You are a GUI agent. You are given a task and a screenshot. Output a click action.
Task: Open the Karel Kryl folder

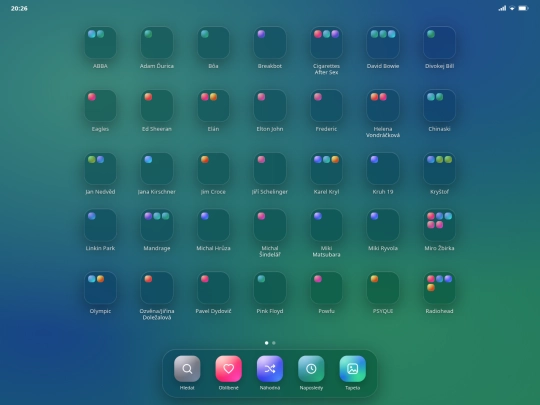(326, 169)
